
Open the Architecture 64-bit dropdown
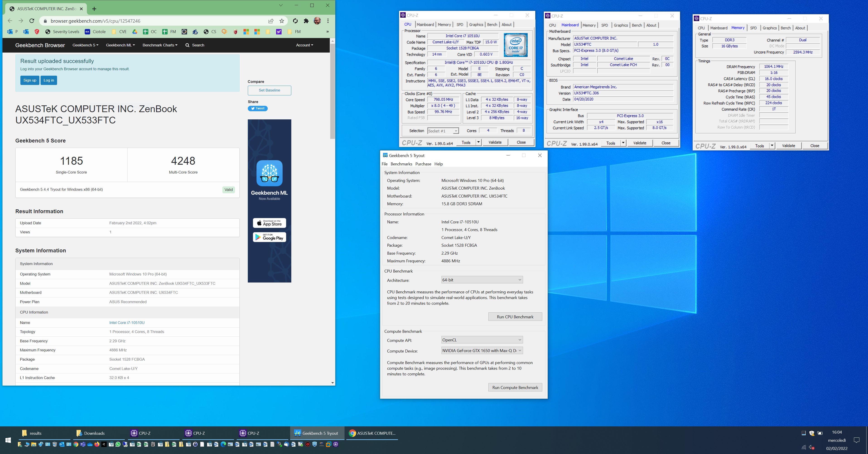pyautogui.click(x=482, y=280)
